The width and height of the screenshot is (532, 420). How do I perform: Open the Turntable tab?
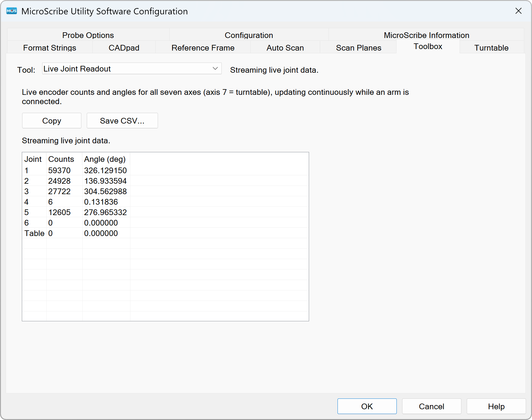point(491,48)
